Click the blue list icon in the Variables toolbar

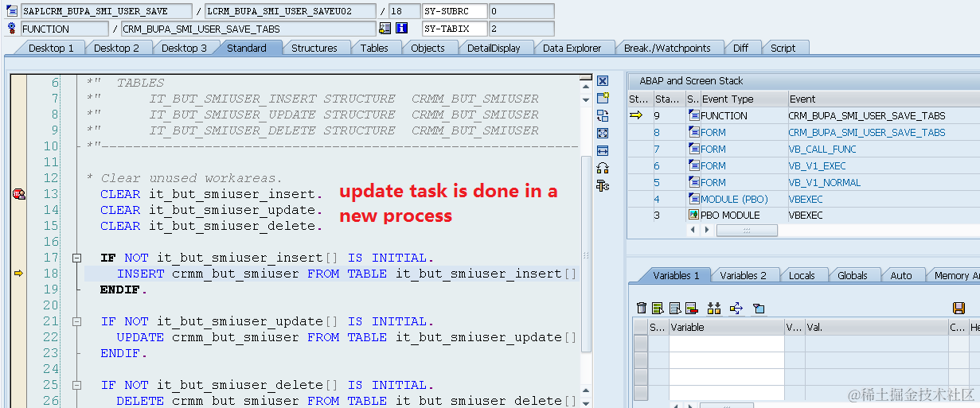[674, 308]
